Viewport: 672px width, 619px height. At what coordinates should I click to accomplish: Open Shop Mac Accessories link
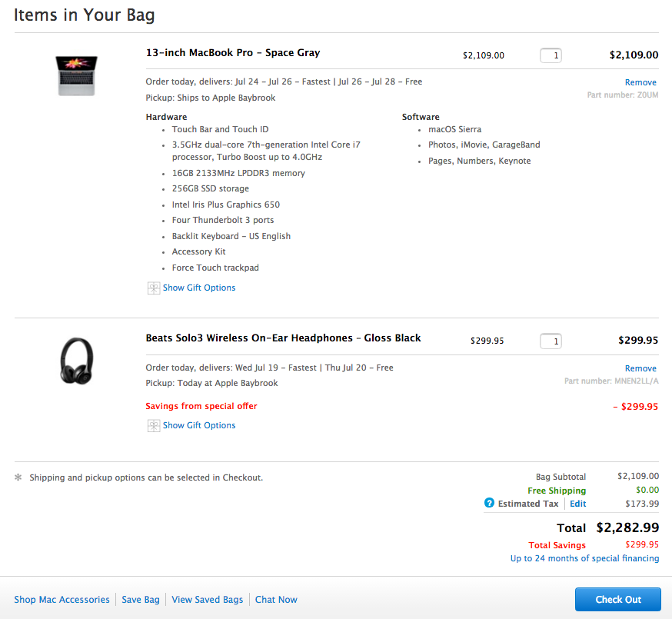click(x=62, y=600)
